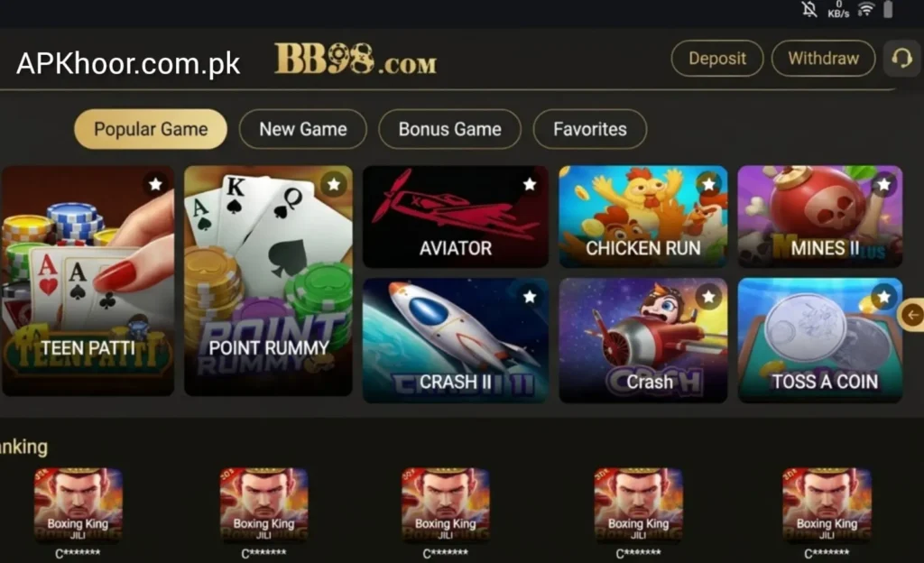
Task: Click the muted notification bell icon
Action: [x=809, y=9]
